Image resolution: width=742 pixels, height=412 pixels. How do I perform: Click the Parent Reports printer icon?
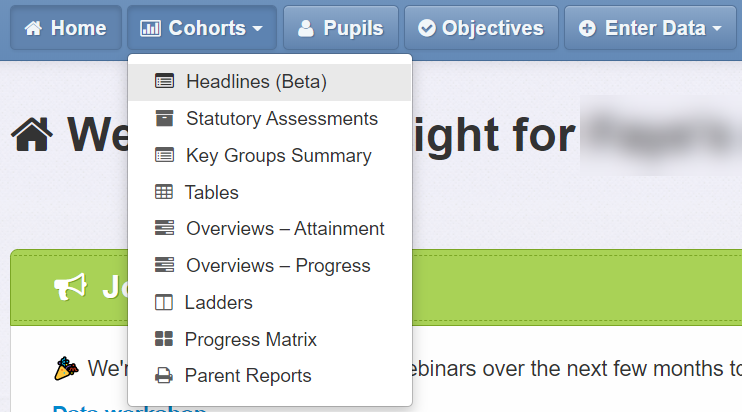coord(164,376)
